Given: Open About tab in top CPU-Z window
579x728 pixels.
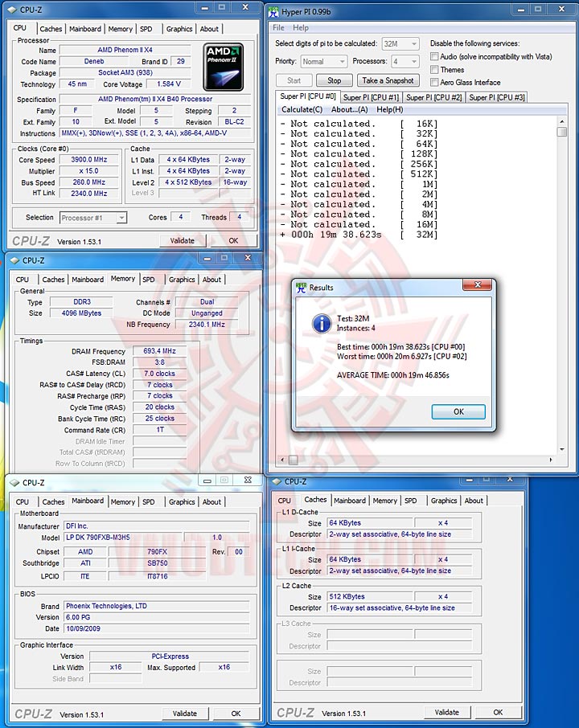Looking at the screenshot, I should pyautogui.click(x=209, y=29).
